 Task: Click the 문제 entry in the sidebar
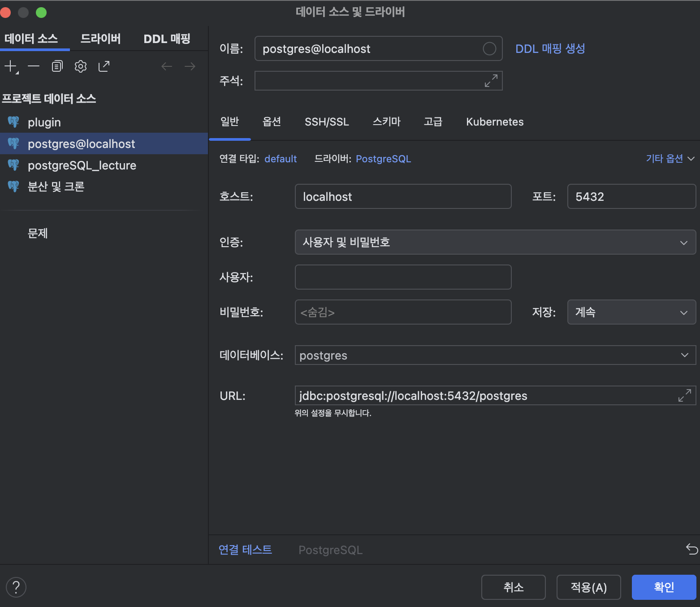coord(38,233)
